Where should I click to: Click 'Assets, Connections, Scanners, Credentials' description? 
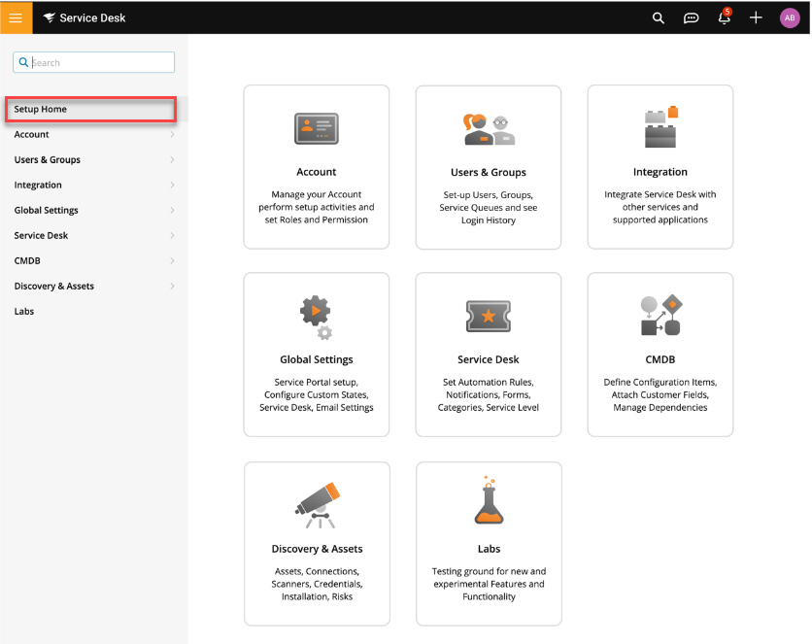[317, 584]
